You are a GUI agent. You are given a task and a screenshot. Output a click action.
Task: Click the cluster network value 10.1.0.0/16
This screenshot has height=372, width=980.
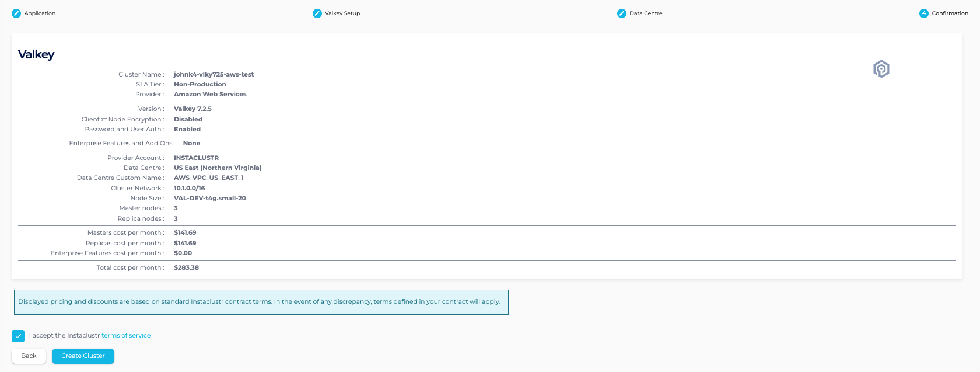(x=189, y=189)
